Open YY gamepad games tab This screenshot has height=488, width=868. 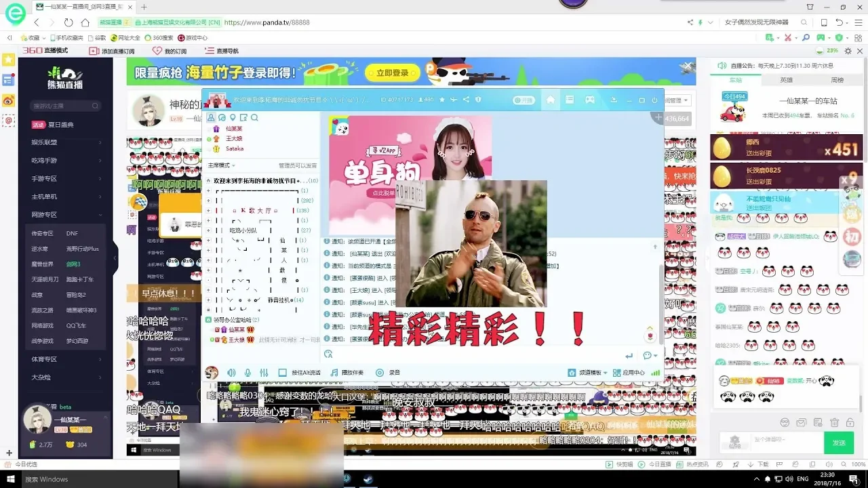(x=590, y=100)
